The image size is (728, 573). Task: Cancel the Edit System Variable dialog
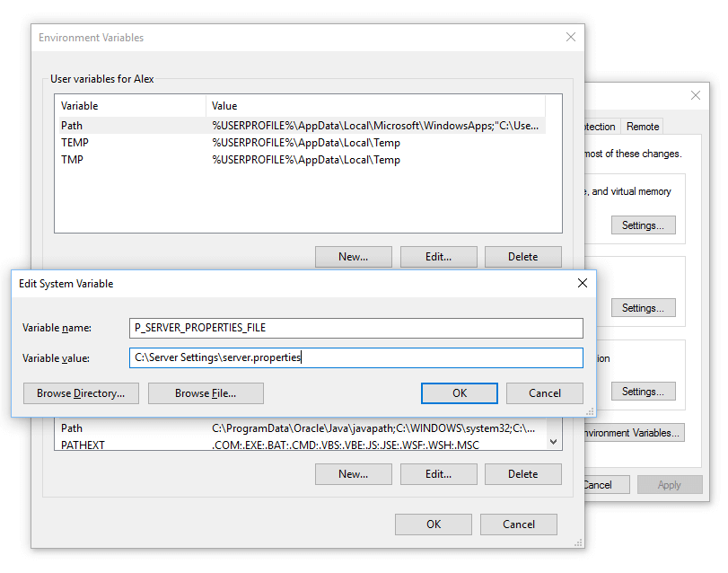click(x=544, y=393)
